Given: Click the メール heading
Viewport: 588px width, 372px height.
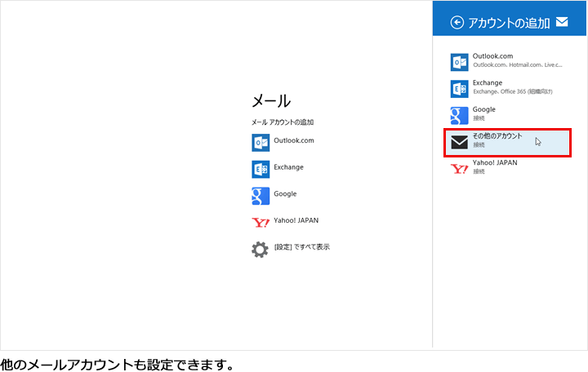Looking at the screenshot, I should click(x=271, y=101).
